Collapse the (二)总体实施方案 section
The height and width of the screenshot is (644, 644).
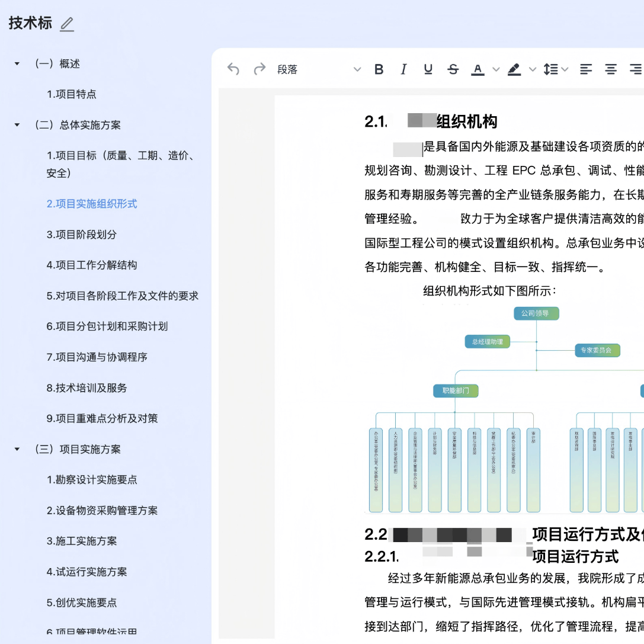point(17,125)
